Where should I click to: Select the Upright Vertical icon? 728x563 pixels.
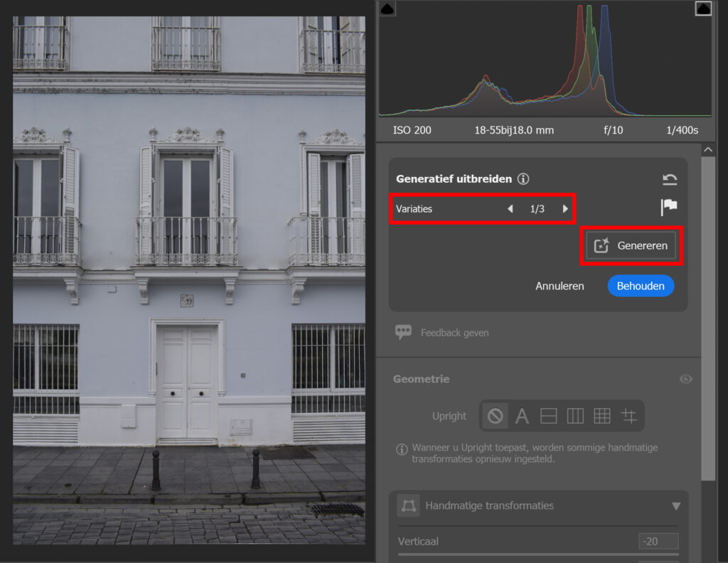click(575, 416)
